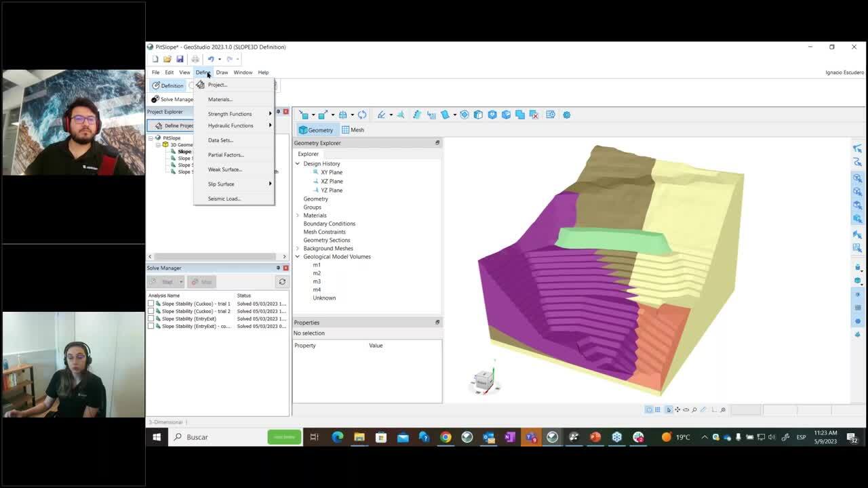868x488 pixels.
Task: Open the Window menu
Action: pyautogui.click(x=243, y=73)
